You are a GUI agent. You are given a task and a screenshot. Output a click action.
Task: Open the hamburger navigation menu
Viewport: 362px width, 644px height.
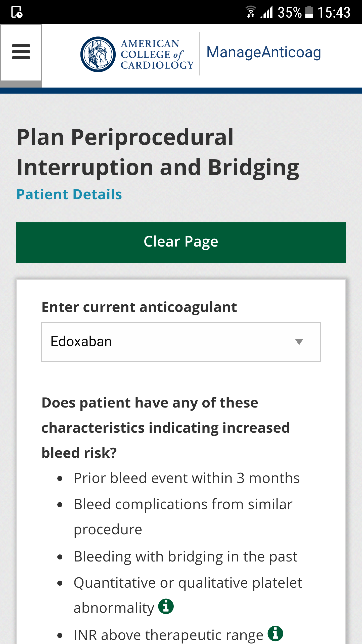(x=21, y=52)
